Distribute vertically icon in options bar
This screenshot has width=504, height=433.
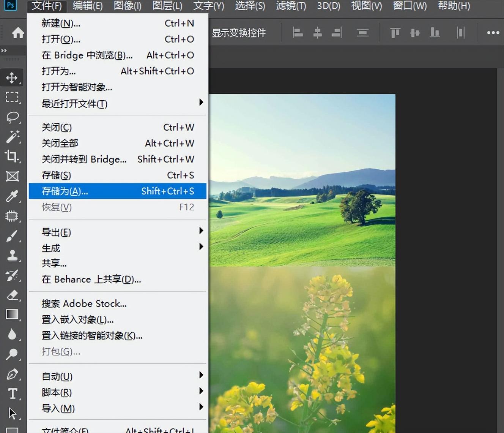363,33
